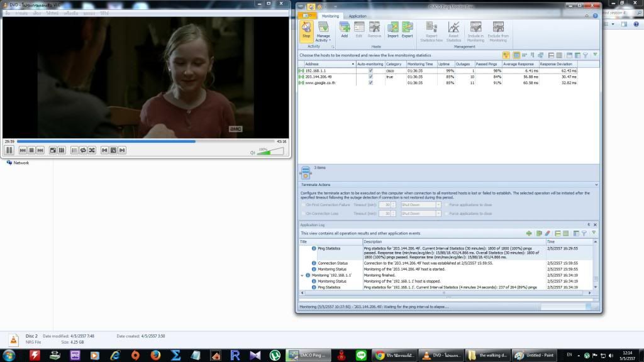Open VLC extended settings button
Image resolution: width=644 pixels, height=362 pixels.
62,150
